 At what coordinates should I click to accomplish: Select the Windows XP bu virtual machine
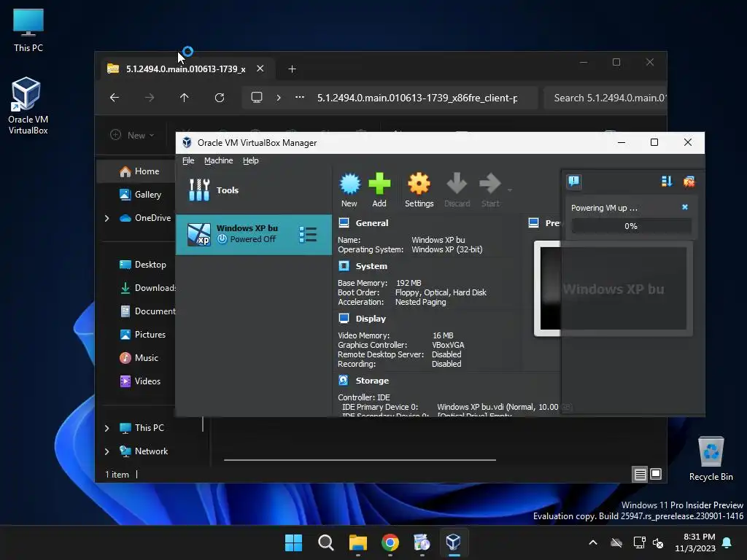click(x=253, y=234)
